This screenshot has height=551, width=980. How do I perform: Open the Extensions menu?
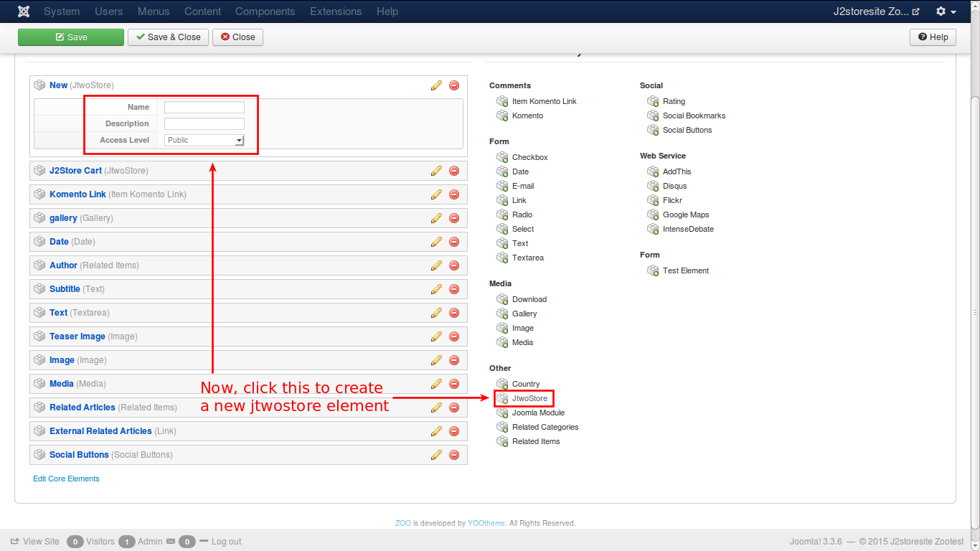pyautogui.click(x=336, y=11)
